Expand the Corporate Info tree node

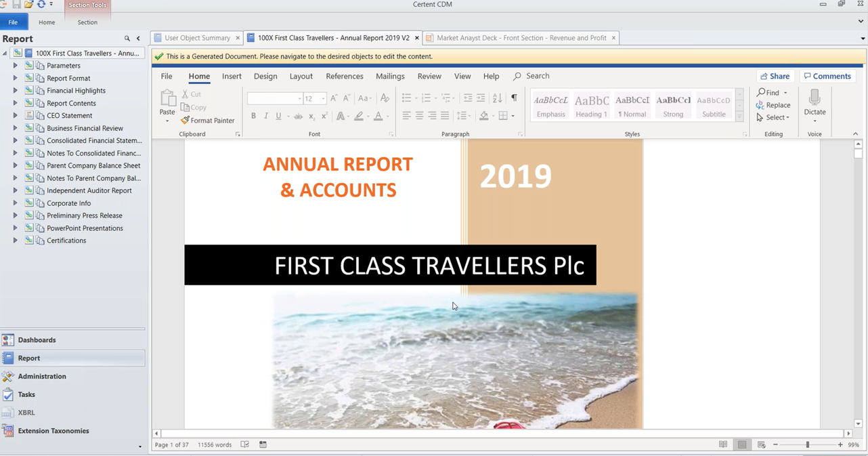(x=15, y=203)
